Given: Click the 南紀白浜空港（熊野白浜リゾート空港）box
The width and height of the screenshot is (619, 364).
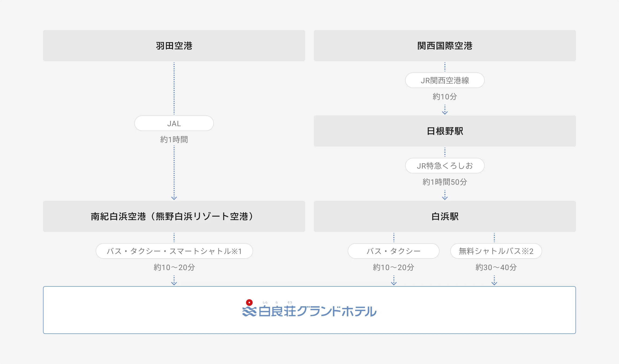Looking at the screenshot, I should (x=174, y=216).
